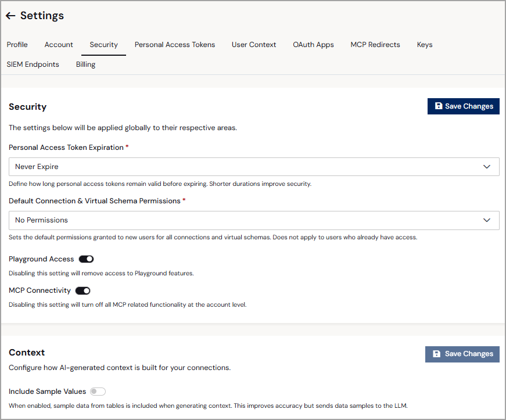Click chevron of Default Connection Permissions dropdown
The width and height of the screenshot is (506, 420).
[x=487, y=220]
